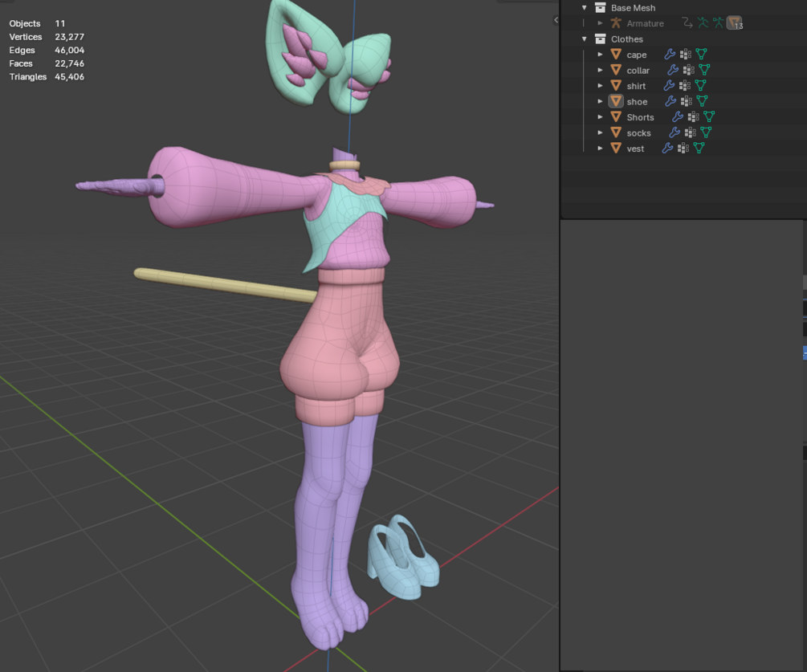
Task: Select the socks name in outliner
Action: click(x=638, y=133)
